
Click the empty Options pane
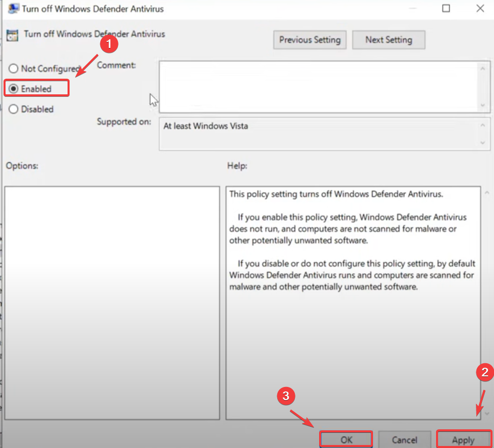point(112,303)
